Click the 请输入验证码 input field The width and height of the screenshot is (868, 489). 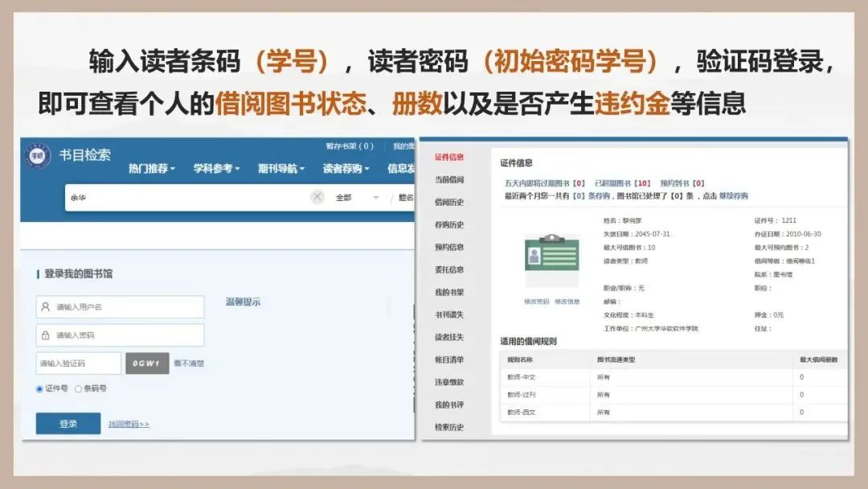coord(78,364)
